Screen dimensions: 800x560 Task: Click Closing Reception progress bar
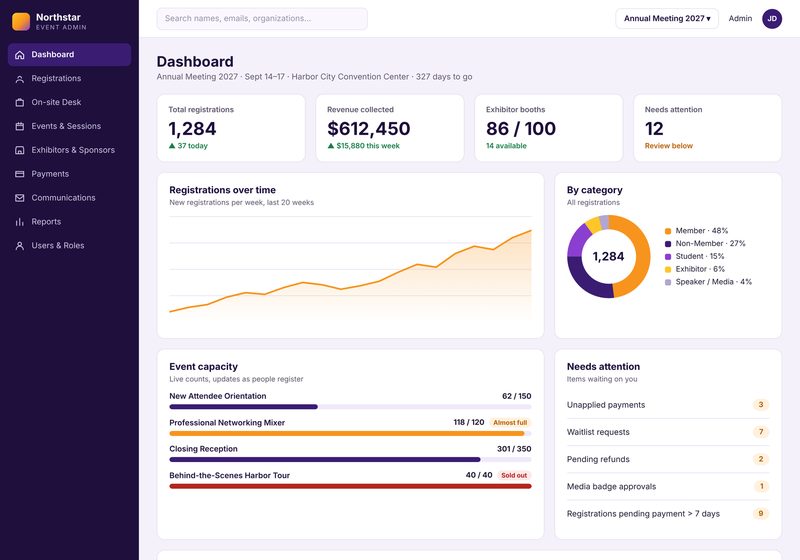tap(350, 460)
